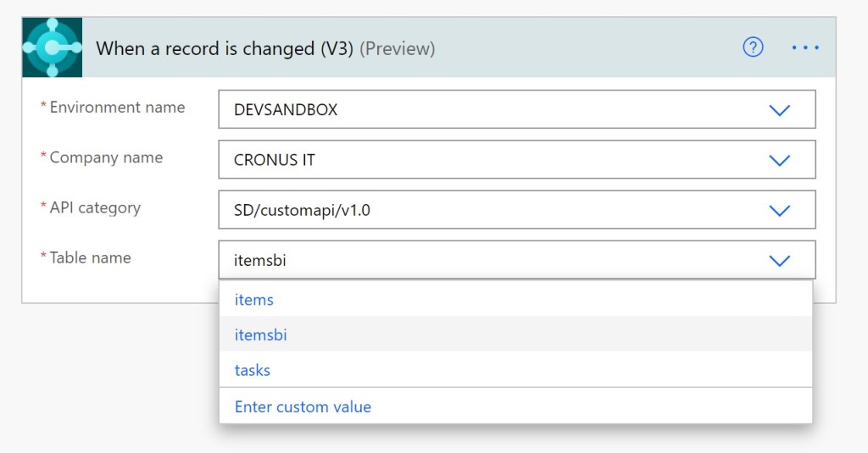
Task: Open the API category dropdown arrow
Action: click(x=778, y=210)
